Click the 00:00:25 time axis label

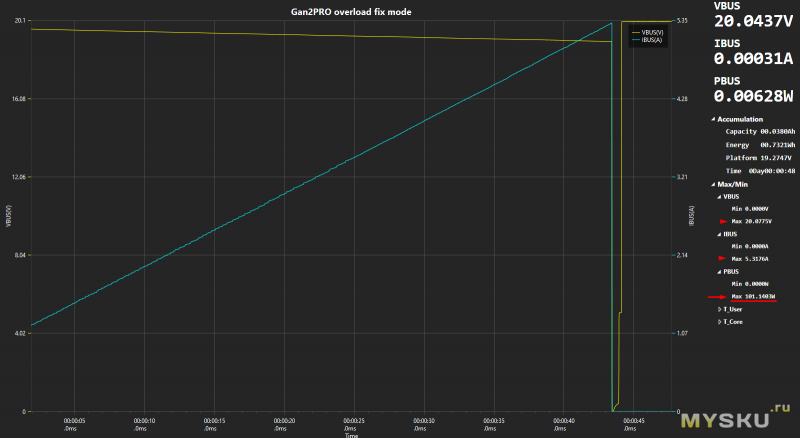[354, 421]
